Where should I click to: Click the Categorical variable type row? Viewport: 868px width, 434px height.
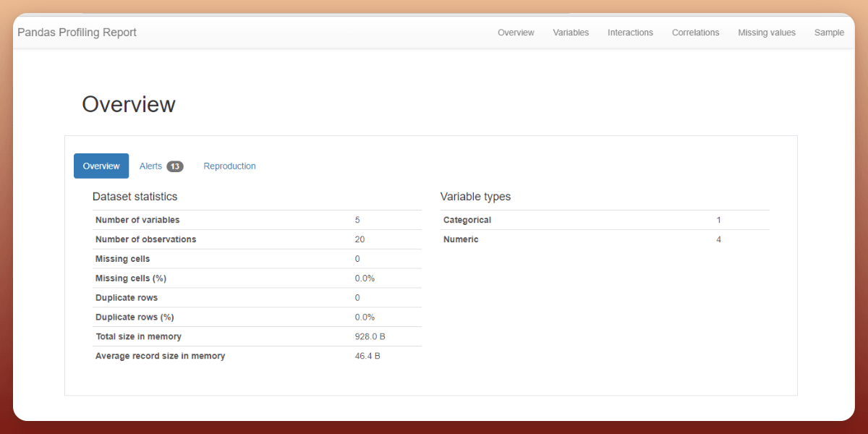tap(467, 220)
